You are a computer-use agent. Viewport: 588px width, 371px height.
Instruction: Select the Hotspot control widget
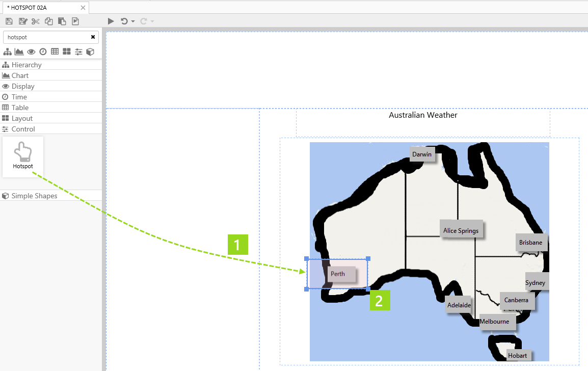coord(23,156)
